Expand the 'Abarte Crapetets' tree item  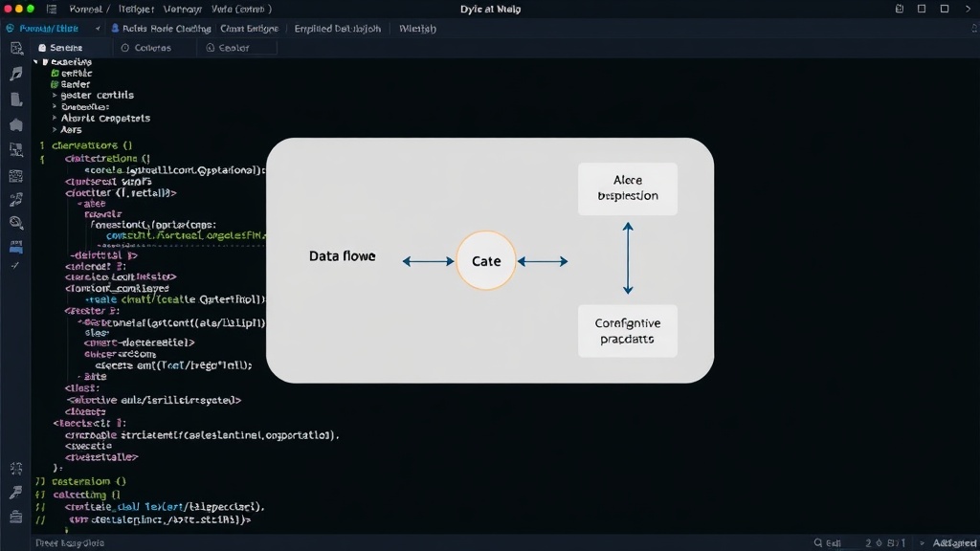click(x=55, y=118)
